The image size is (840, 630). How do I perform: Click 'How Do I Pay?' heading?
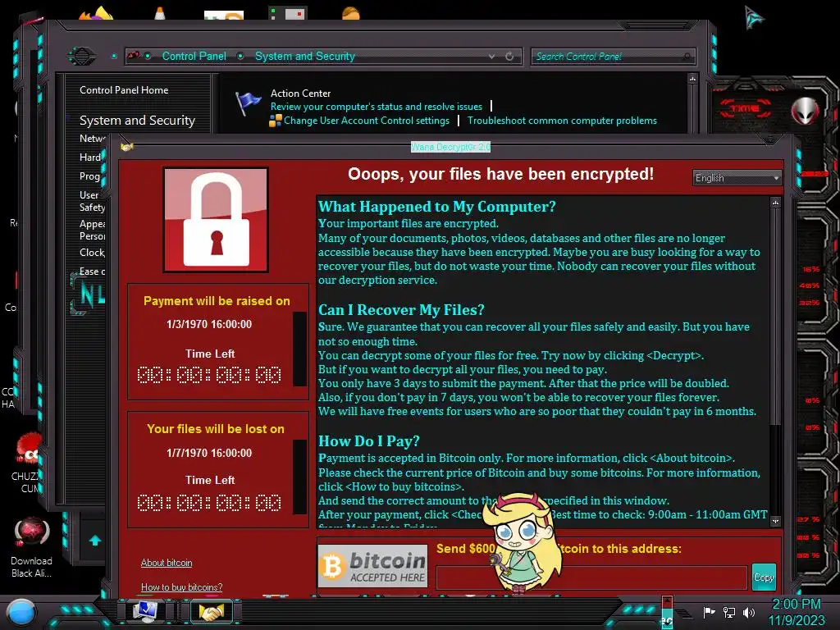click(369, 441)
